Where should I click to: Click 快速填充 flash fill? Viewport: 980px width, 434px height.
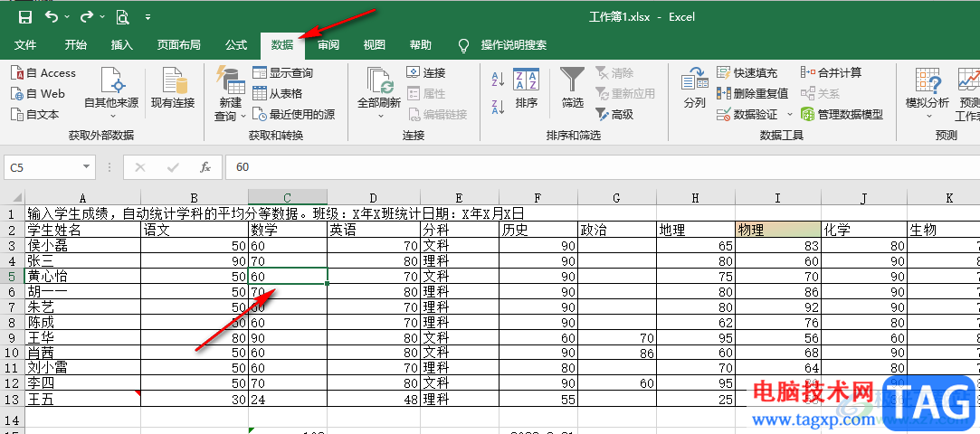click(x=747, y=73)
